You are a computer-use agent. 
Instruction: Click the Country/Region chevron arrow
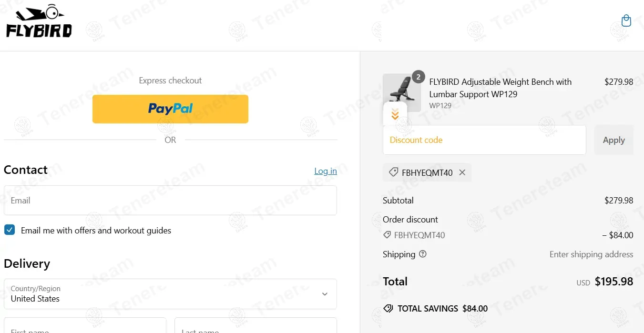coord(325,294)
